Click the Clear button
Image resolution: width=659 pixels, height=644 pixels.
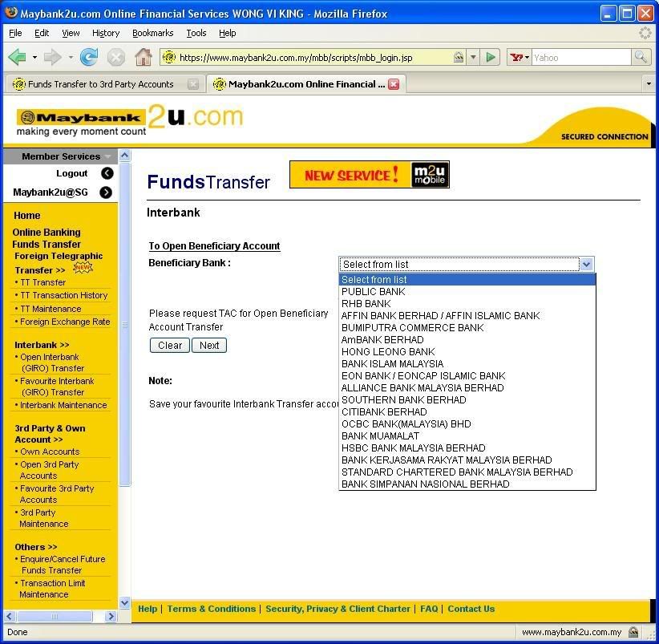(x=170, y=345)
